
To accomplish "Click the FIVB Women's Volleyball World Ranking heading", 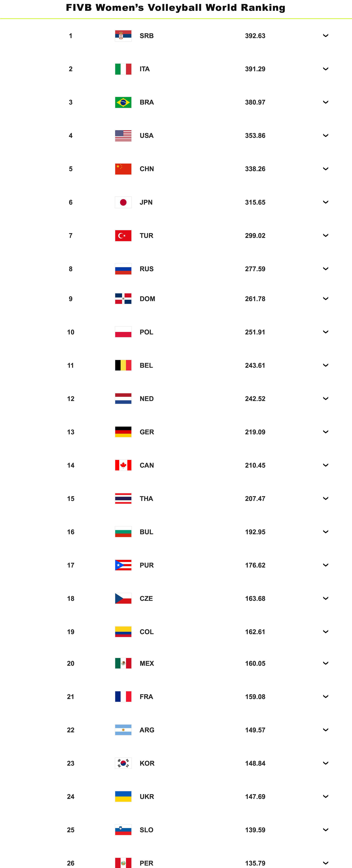I will 175,8.
